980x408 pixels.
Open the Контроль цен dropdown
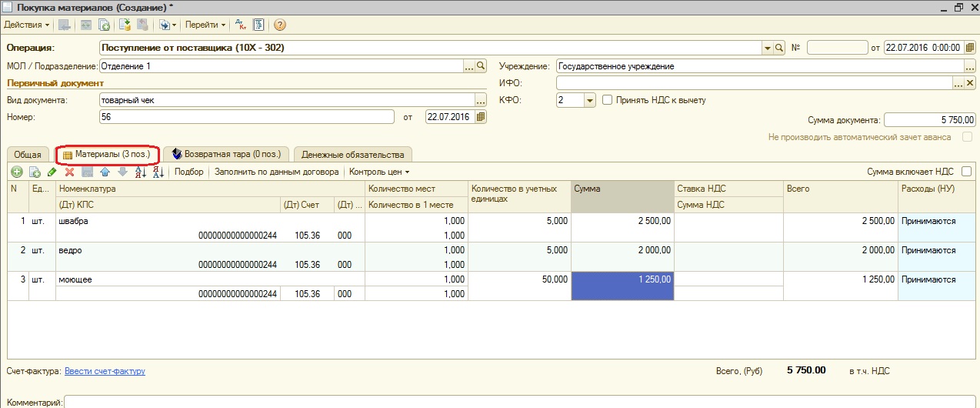coord(379,172)
